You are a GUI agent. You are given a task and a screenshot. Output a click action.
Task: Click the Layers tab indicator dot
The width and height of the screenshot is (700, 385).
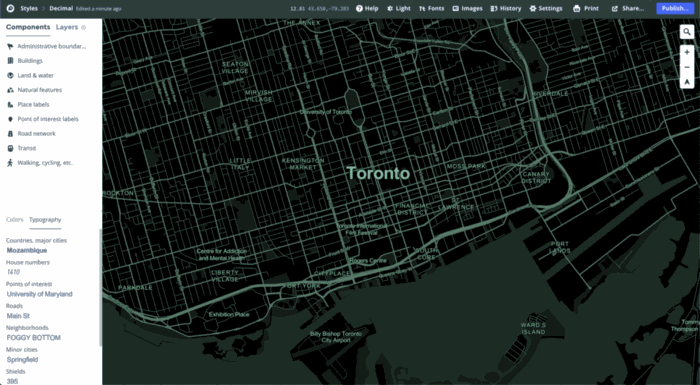(83, 27)
